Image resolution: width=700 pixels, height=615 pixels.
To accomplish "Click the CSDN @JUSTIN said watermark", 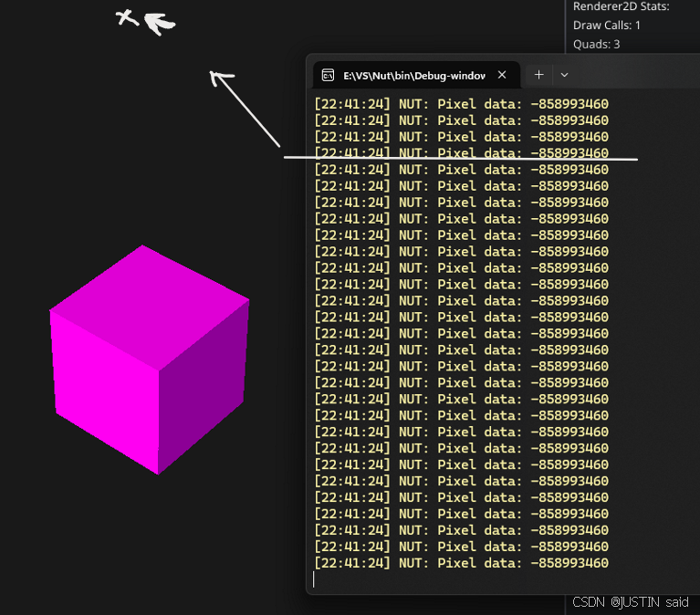I will (x=631, y=602).
